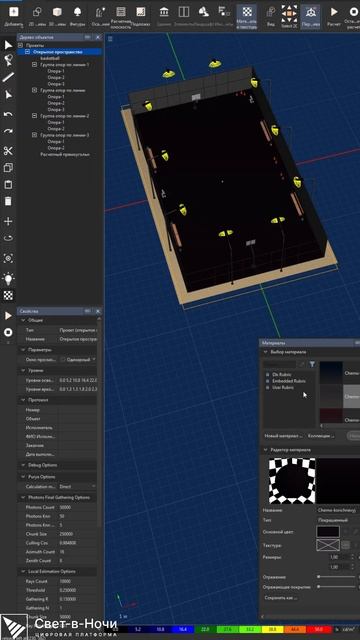Image resolution: width=360 pixels, height=640 pixels.
Task: Expand the De Rubric material category
Action: coord(268,374)
